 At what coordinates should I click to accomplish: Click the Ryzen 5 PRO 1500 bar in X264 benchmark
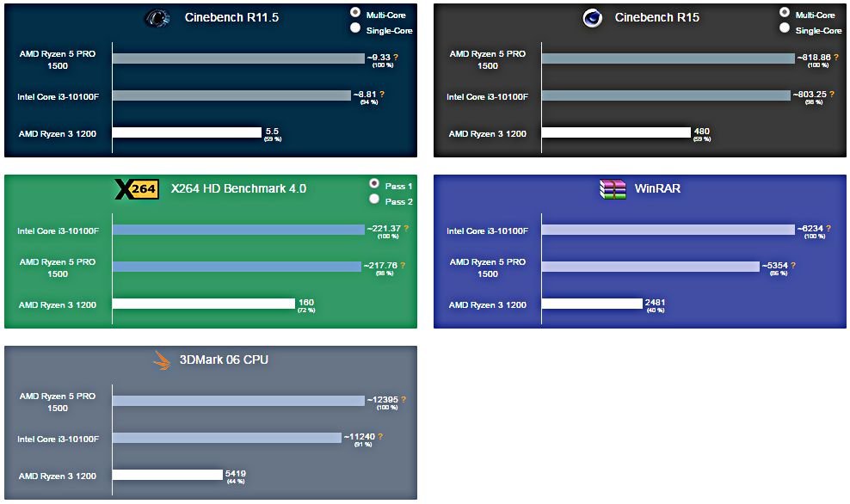tap(237, 267)
